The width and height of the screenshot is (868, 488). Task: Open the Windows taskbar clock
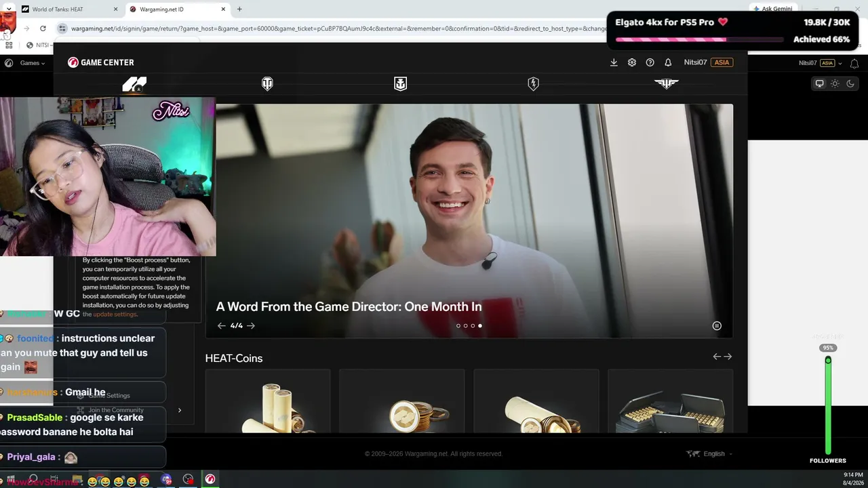pos(853,479)
